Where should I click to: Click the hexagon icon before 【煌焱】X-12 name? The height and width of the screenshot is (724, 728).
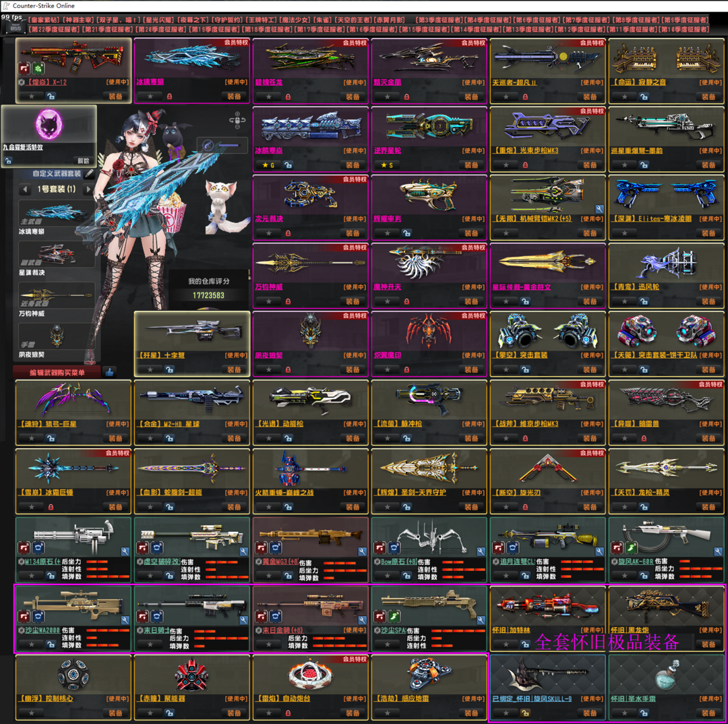[x=22, y=82]
